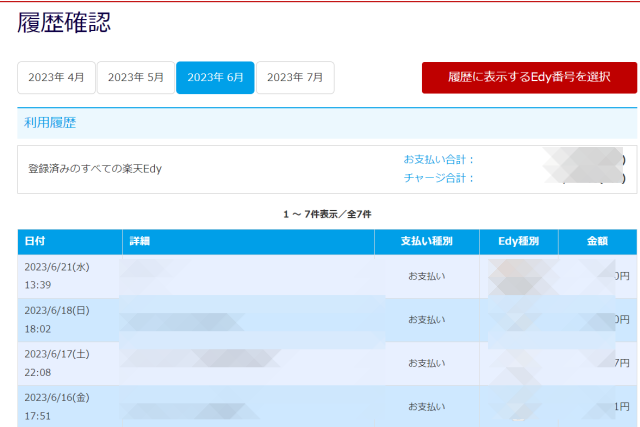640x427 pixels.
Task: Select the 2023/6/21(水) 13:39 date cell
Action: tap(57, 275)
